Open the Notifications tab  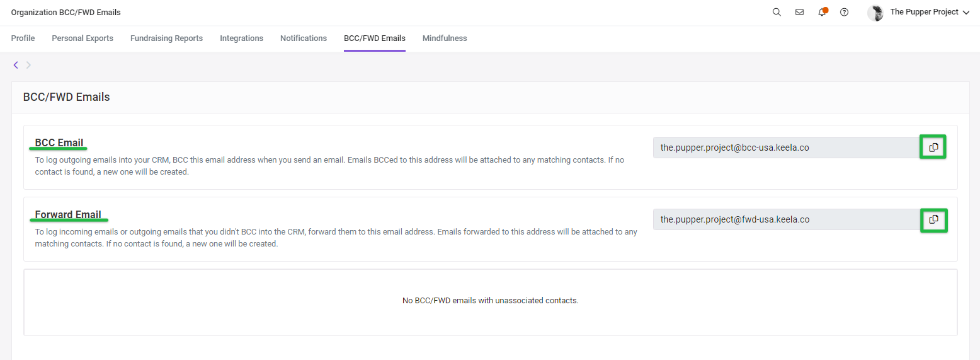pos(304,38)
